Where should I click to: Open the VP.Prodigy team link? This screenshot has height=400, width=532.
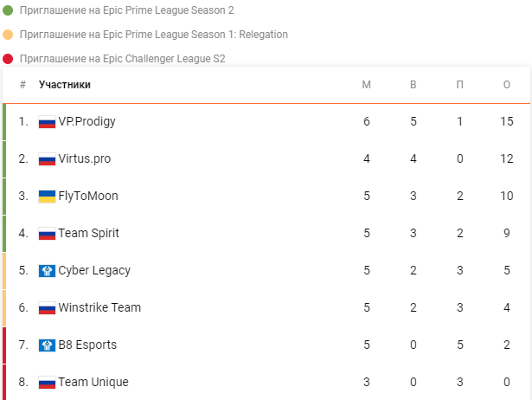coord(87,121)
